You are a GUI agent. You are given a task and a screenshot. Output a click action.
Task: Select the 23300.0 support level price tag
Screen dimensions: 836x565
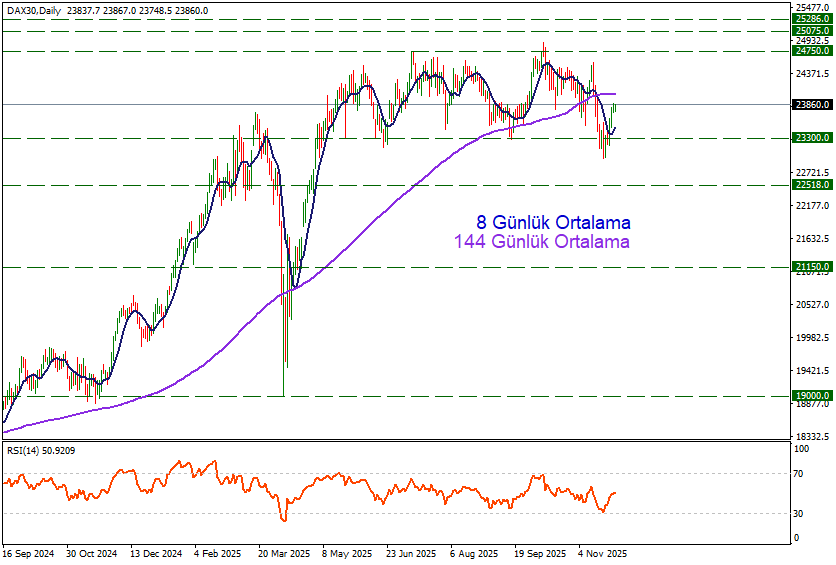(x=812, y=138)
